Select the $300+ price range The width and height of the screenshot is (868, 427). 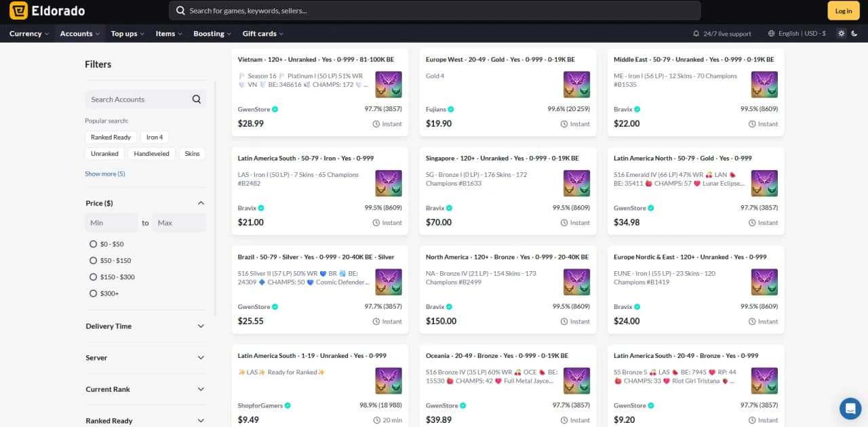93,293
